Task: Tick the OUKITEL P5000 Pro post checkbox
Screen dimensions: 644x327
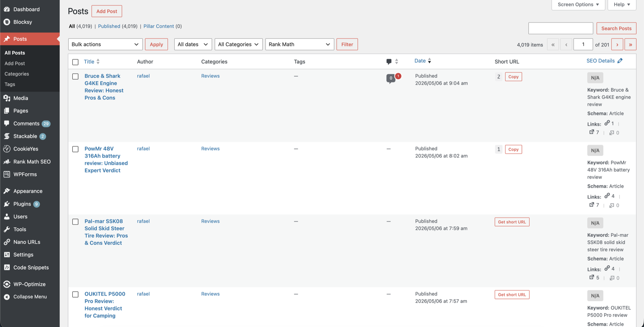Action: tap(75, 295)
